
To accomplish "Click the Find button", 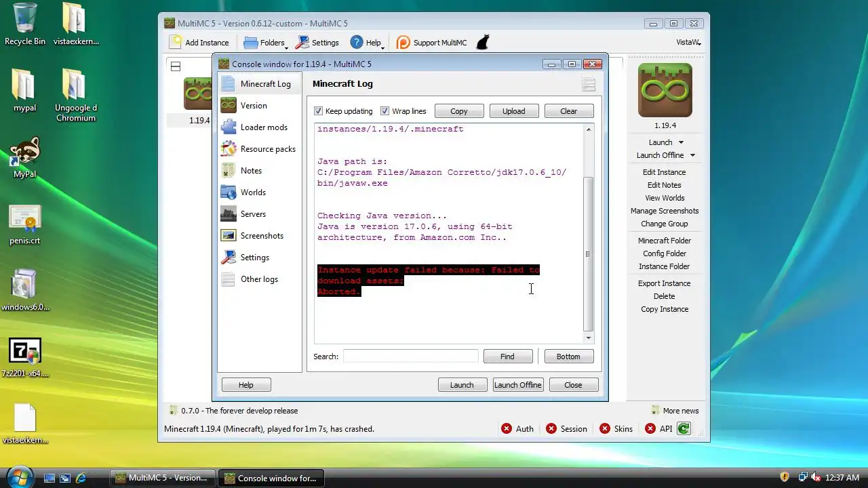I will pos(507,357).
